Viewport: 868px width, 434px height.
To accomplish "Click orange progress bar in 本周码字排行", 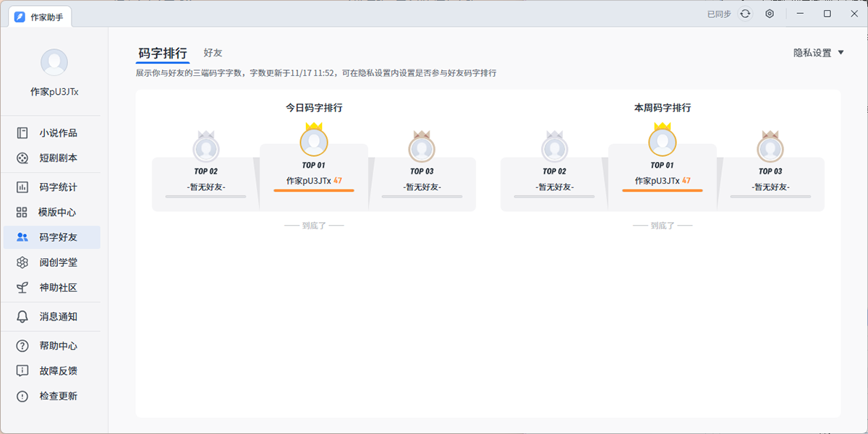I will point(662,191).
